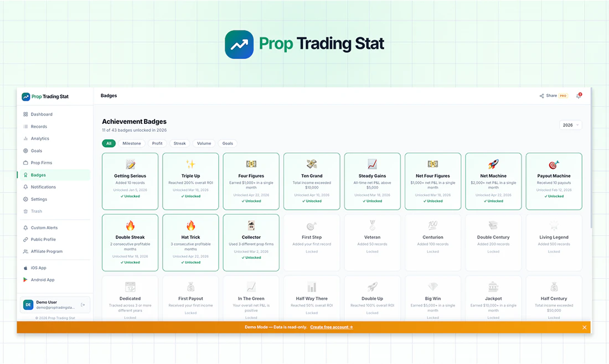Click the Trash bin icon

coord(25,211)
